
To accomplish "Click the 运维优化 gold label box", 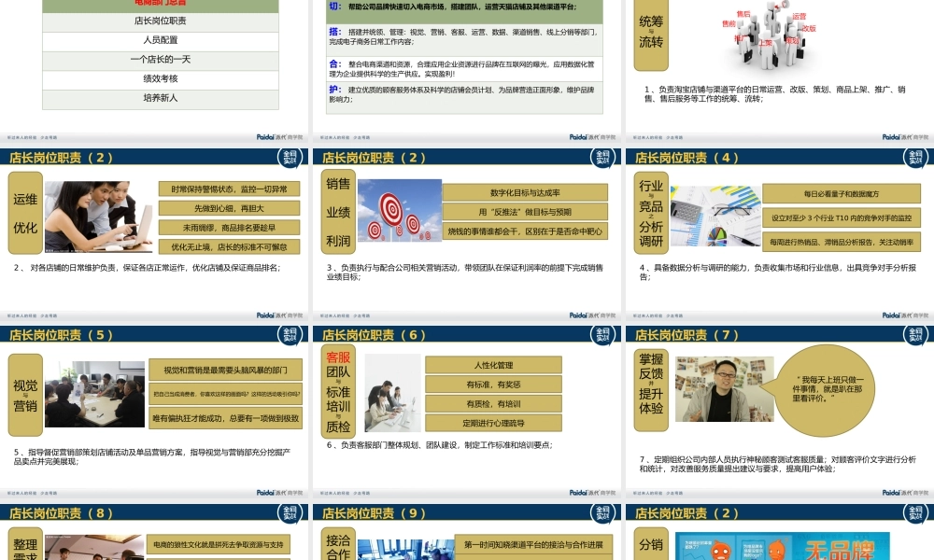I will pyautogui.click(x=26, y=213).
